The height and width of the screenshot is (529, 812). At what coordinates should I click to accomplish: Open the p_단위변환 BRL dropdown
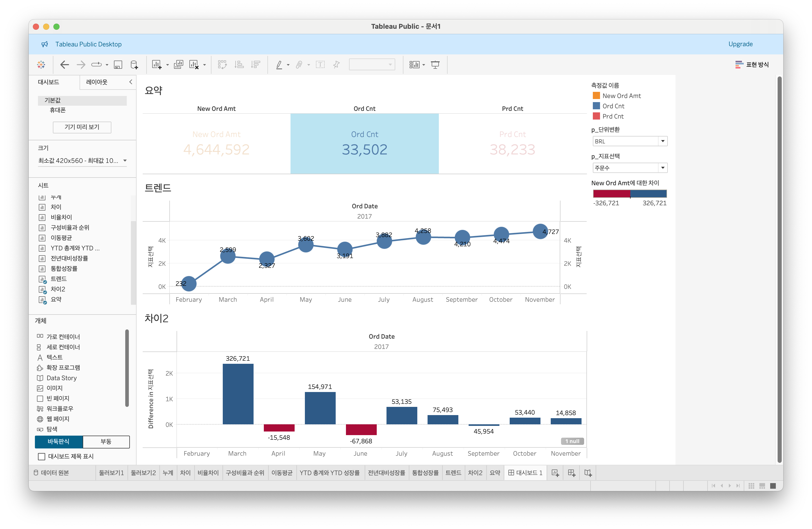coord(663,141)
